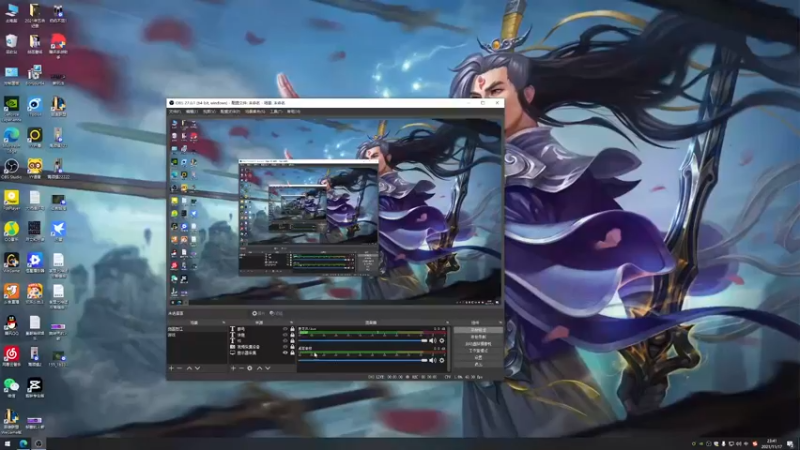Viewport: 800px width, 450px height.
Task: Toggle lock on Video Capture Device source
Action: [x=292, y=346]
